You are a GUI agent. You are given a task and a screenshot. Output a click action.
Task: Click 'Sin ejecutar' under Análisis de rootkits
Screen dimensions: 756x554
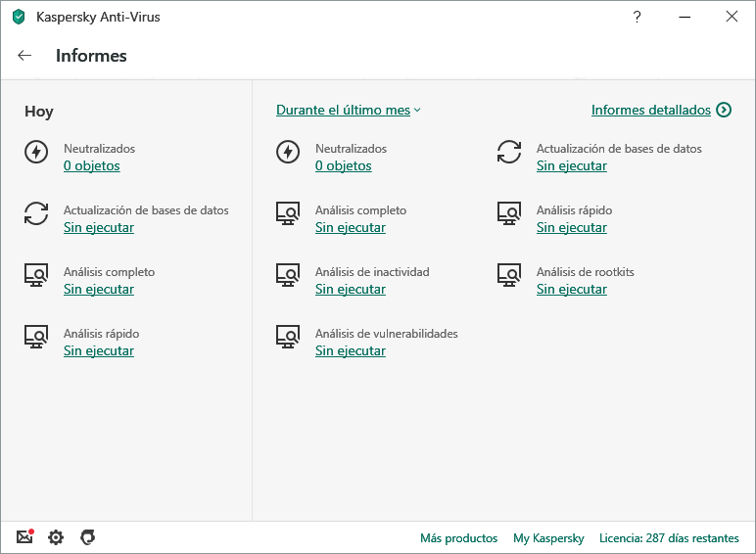coord(571,289)
